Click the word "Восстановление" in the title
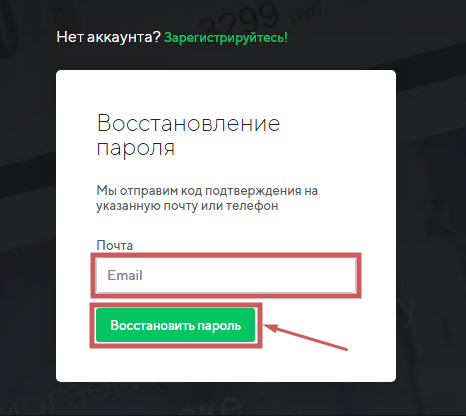The image size is (466, 416). coord(188,123)
